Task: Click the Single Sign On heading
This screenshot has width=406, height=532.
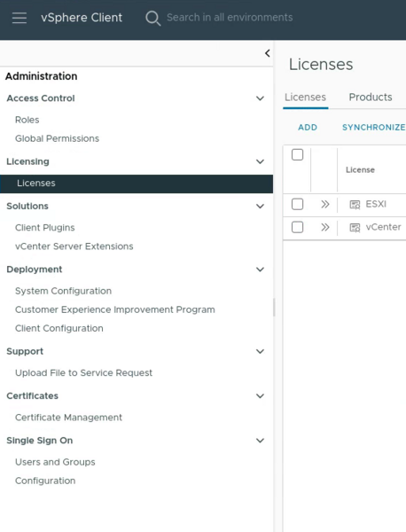Action: tap(39, 441)
